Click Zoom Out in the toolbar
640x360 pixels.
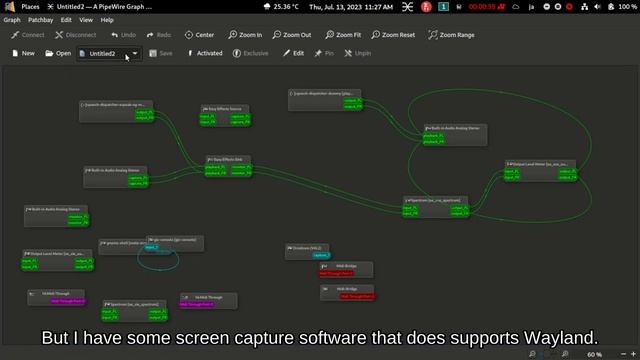coord(292,35)
